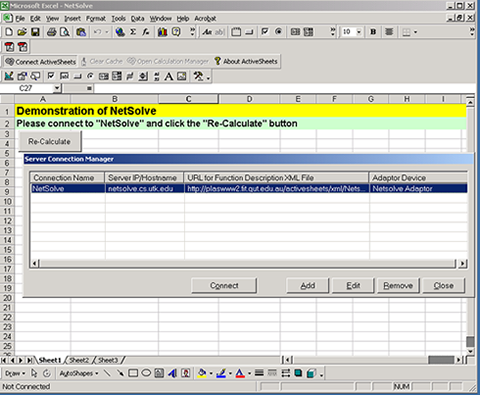The width and height of the screenshot is (480, 395).
Task: Click the Label A control icon
Action: point(169,76)
